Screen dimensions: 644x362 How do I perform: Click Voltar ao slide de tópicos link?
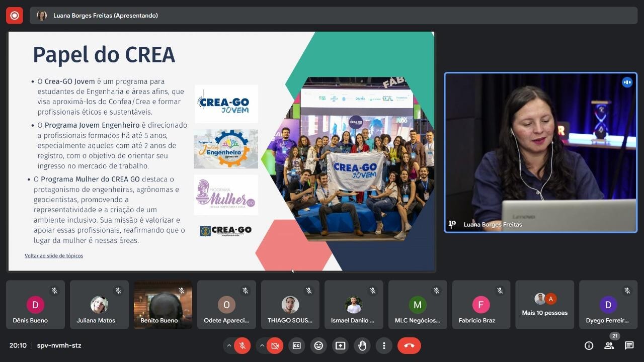(54, 255)
